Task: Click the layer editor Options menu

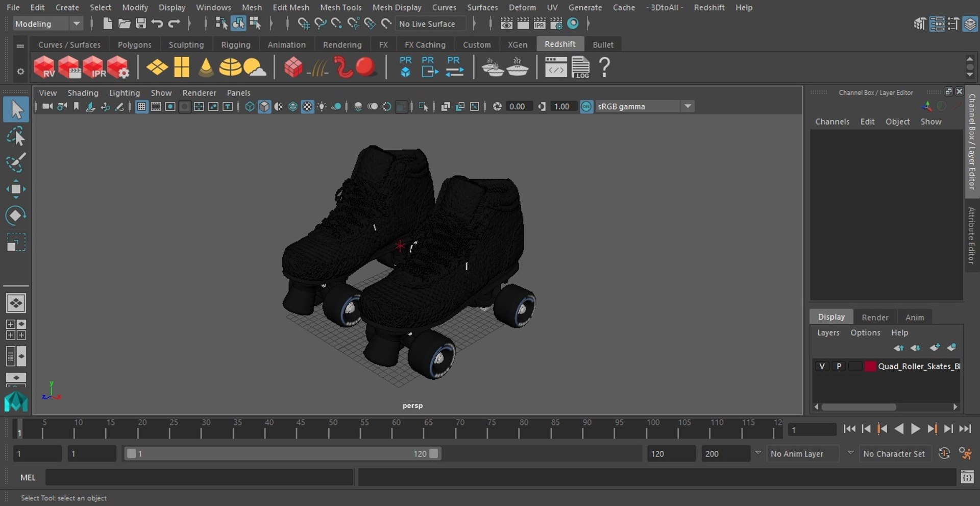Action: [x=865, y=332]
